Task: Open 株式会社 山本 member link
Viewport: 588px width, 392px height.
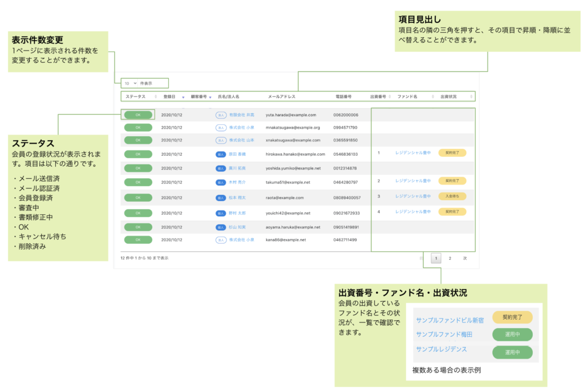Action: [242, 140]
